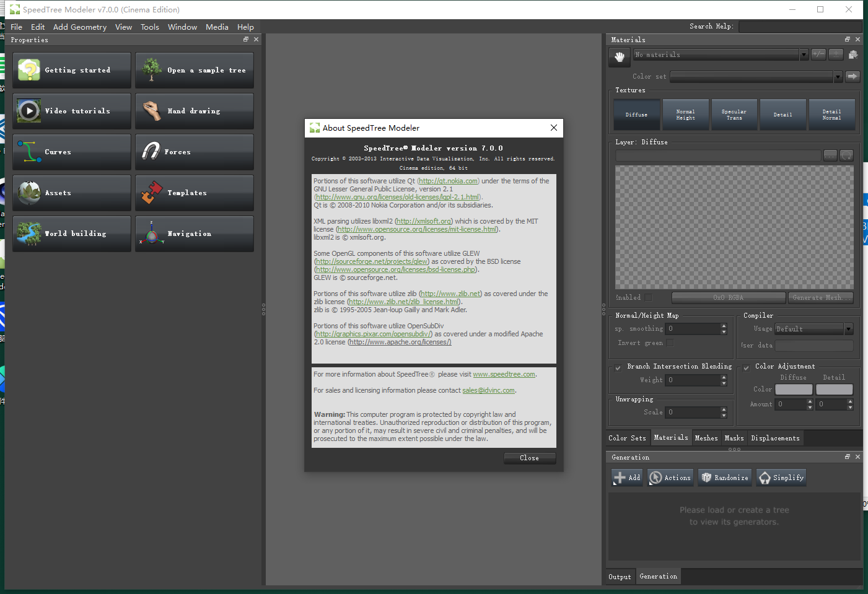
Task: Decrease the Detail Amount value
Action: click(850, 407)
